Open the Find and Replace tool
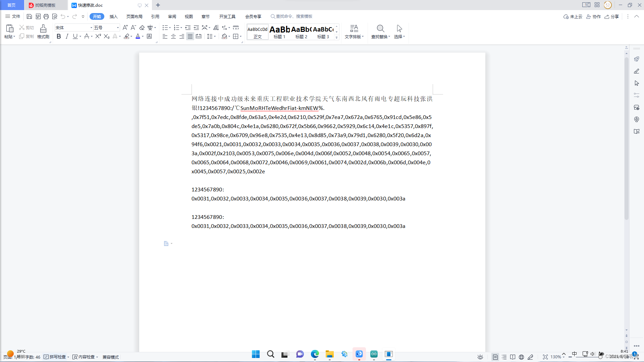Image resolution: width=644 pixels, height=362 pixels. (380, 32)
